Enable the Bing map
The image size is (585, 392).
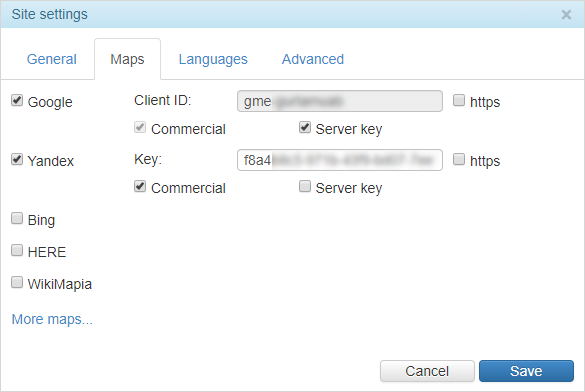click(x=17, y=218)
